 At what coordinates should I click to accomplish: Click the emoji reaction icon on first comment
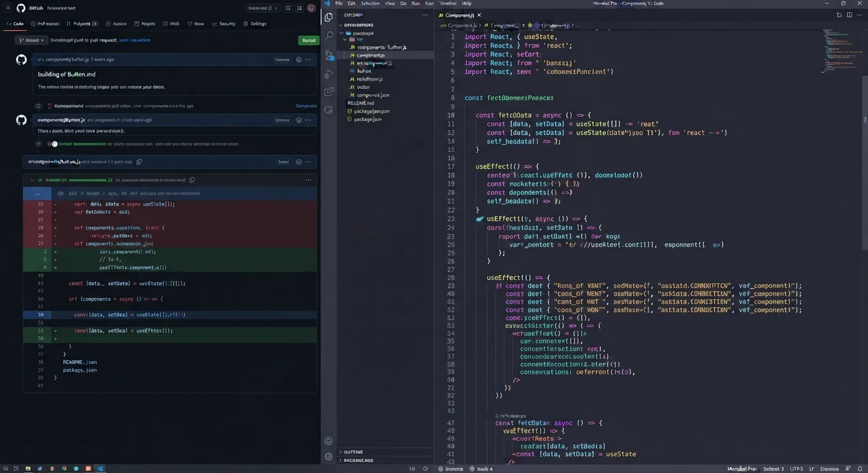[x=299, y=60]
